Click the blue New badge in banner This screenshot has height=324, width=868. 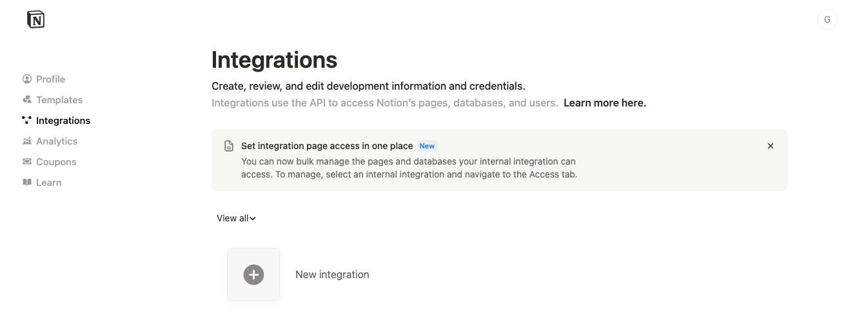[427, 146]
